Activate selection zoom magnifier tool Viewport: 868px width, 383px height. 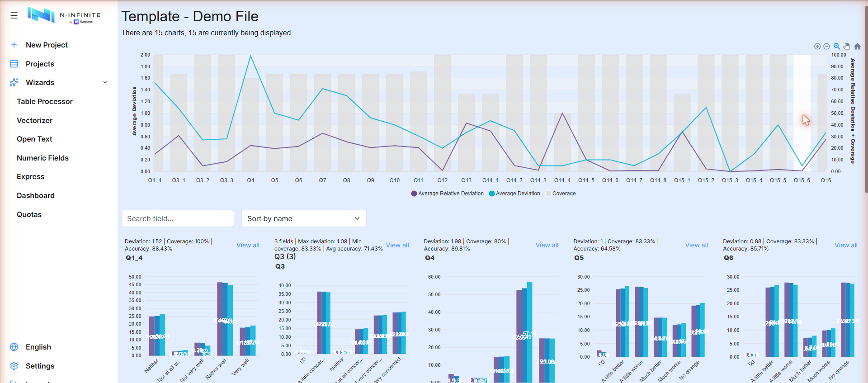(x=837, y=46)
